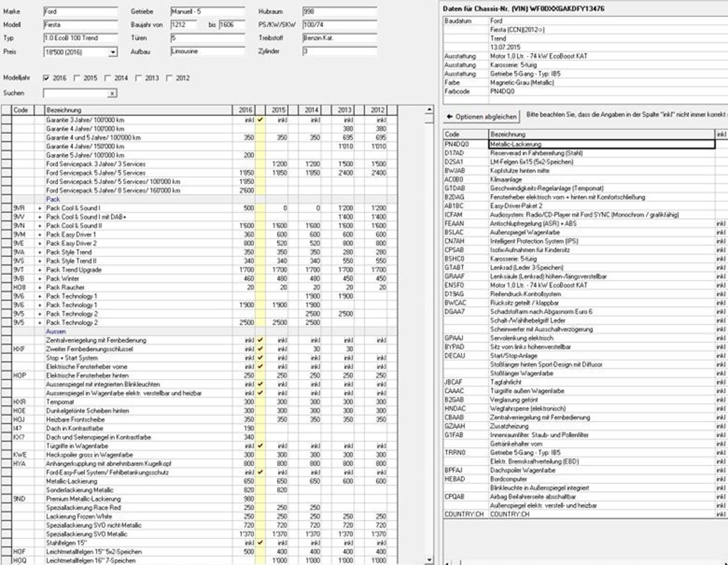Click the Treibstoff field Benzin Kat.
Image resolution: width=728 pixels, height=565 pixels.
[340, 38]
